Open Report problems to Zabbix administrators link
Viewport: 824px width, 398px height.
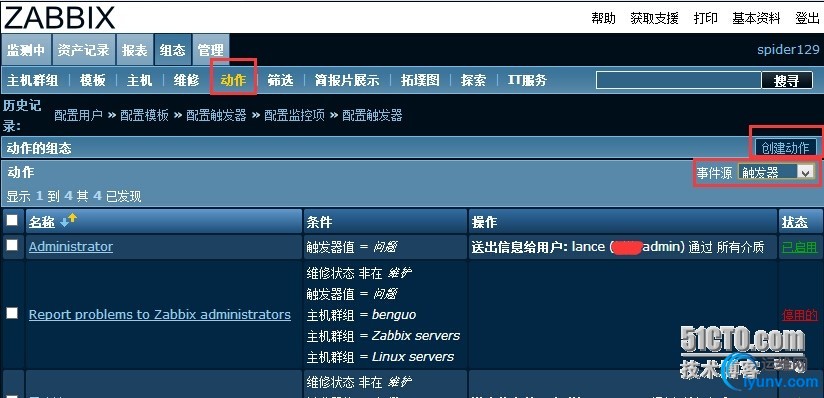point(160,314)
